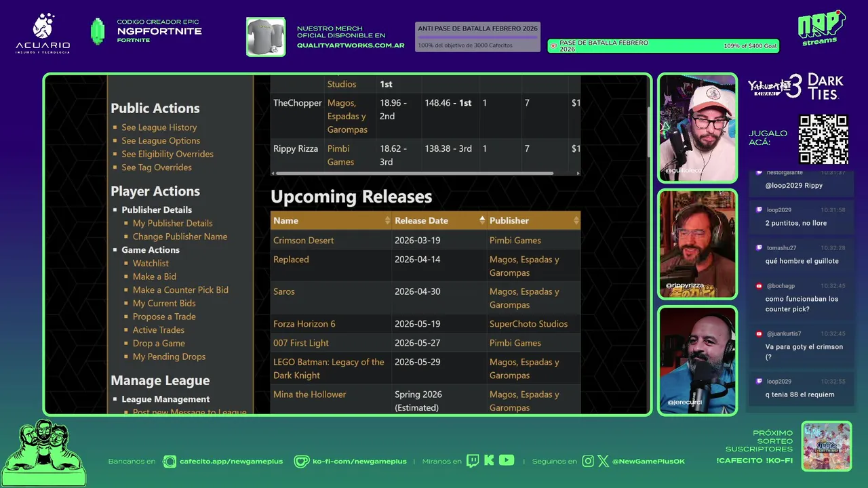Click Make a Counter Pick Bid

point(180,289)
